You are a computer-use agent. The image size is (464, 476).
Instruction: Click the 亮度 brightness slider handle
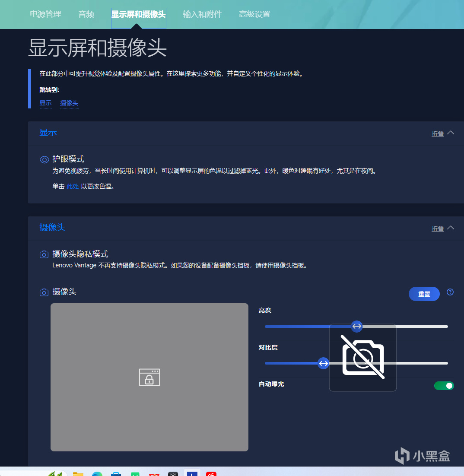[x=357, y=327]
